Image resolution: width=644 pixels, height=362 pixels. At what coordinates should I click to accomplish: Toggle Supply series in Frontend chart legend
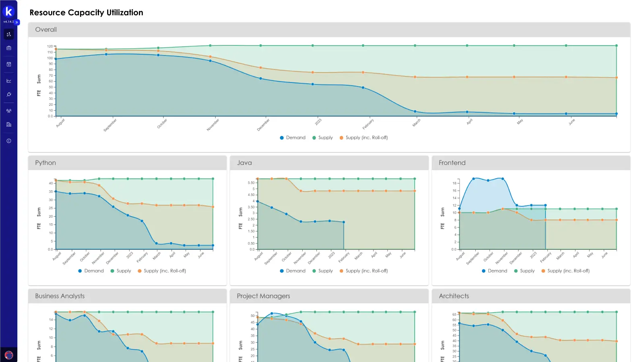[524, 271]
